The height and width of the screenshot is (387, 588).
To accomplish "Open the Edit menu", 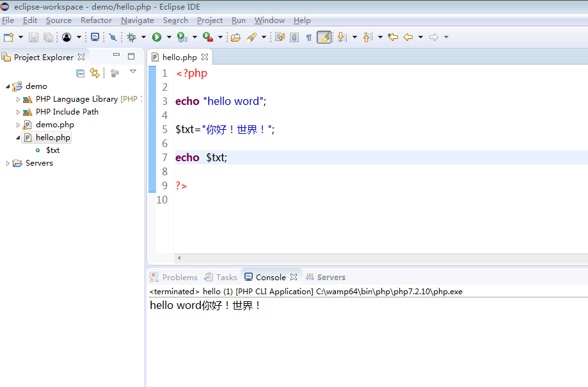I will click(30, 20).
